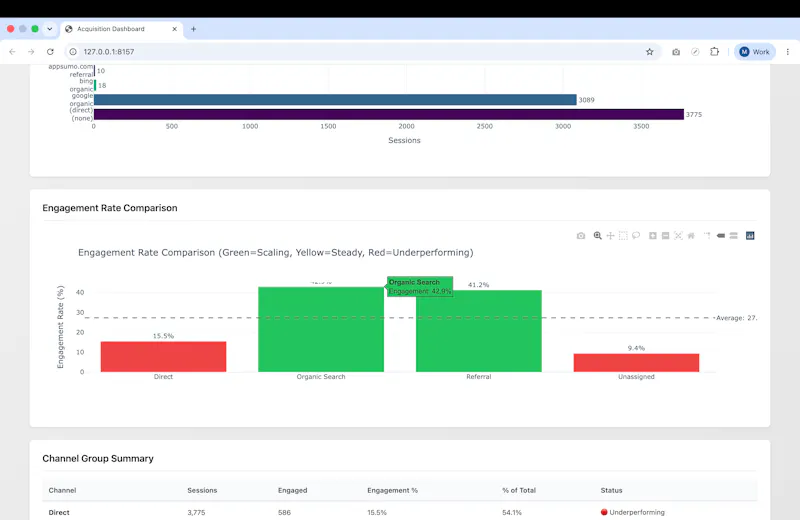Open Chrome's three-dot menu
Screen dimensions: 800x520
point(788,52)
